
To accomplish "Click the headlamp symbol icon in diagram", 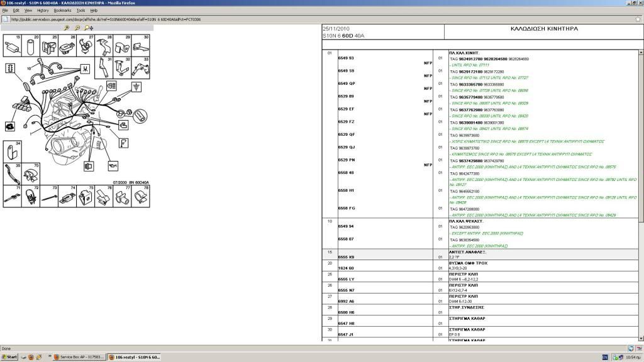I will pos(111,85).
